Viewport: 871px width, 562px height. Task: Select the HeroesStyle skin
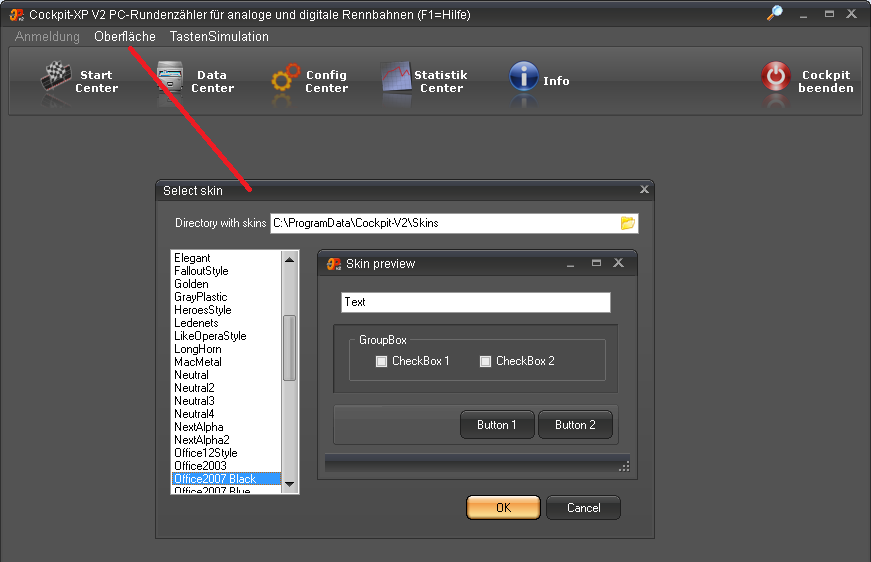click(226, 310)
